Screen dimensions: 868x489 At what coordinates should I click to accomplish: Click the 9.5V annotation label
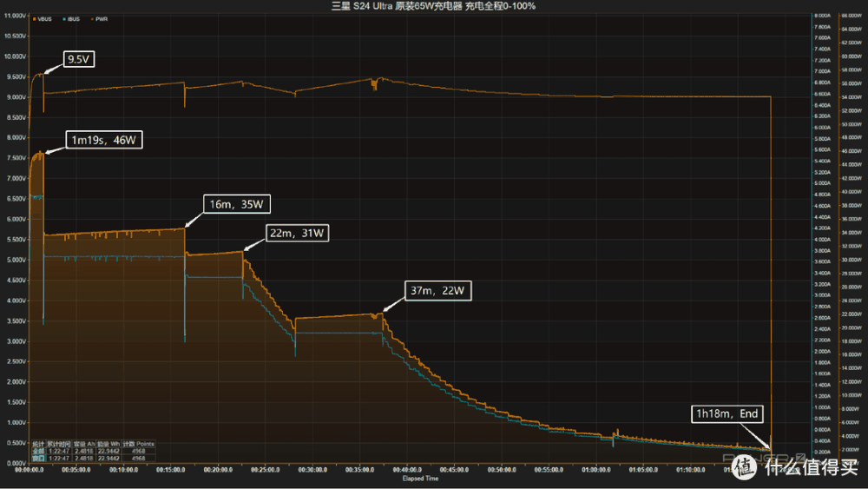pos(80,60)
